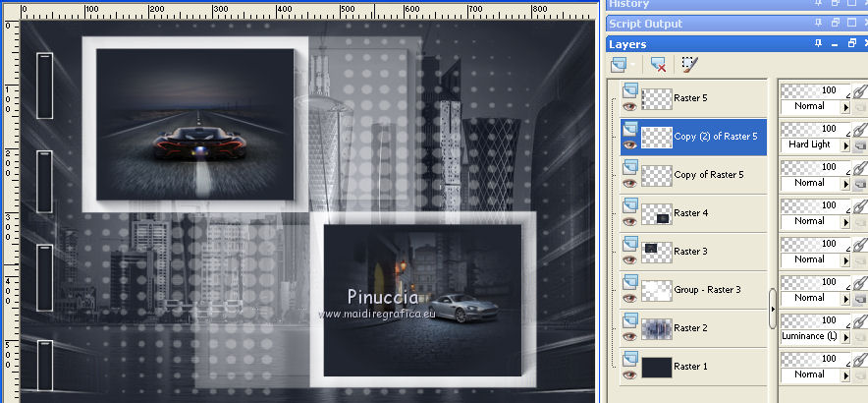Adjust the opacity slider of Raster 1
Image resolution: width=868 pixels, height=403 pixels.
pos(815,358)
